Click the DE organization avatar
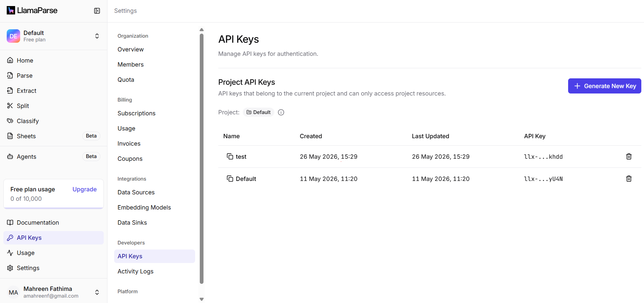 click(x=13, y=36)
